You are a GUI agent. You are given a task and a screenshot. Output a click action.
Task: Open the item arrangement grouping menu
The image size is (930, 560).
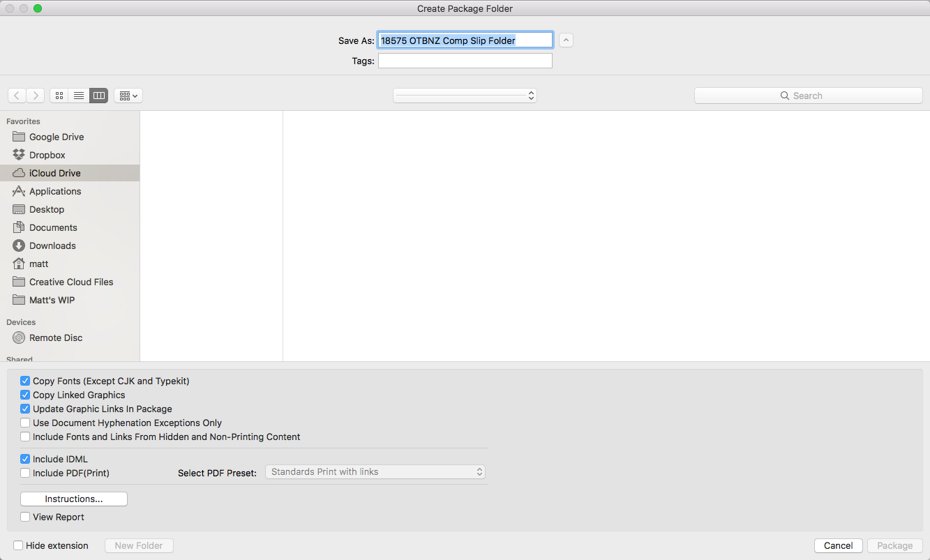coord(128,96)
